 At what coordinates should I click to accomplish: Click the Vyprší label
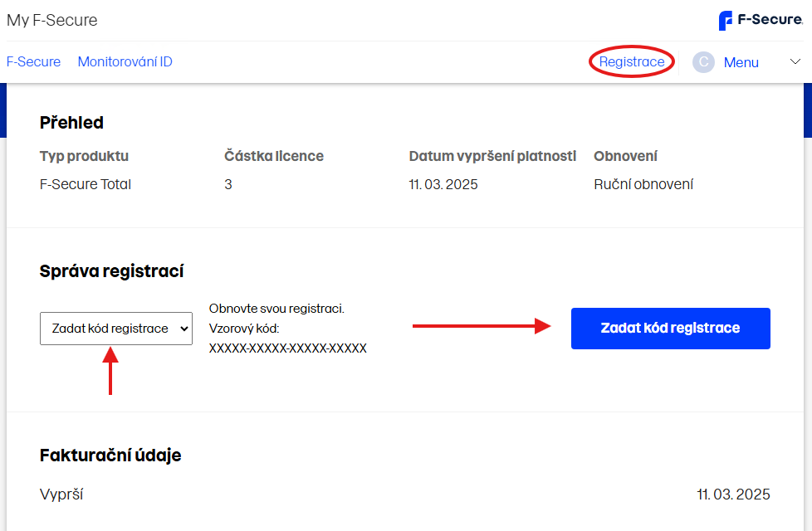click(x=61, y=494)
